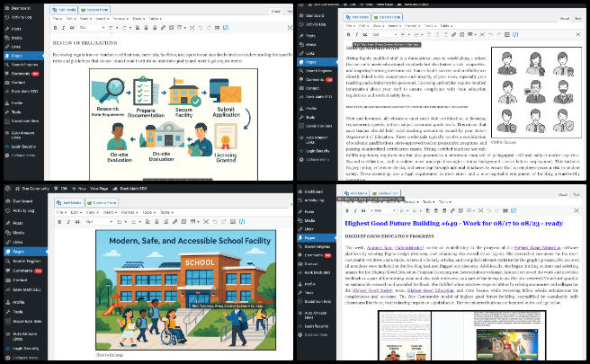The width and height of the screenshot is (590, 364).
Task: Open Table menu in School Facility editor
Action: coord(166,212)
